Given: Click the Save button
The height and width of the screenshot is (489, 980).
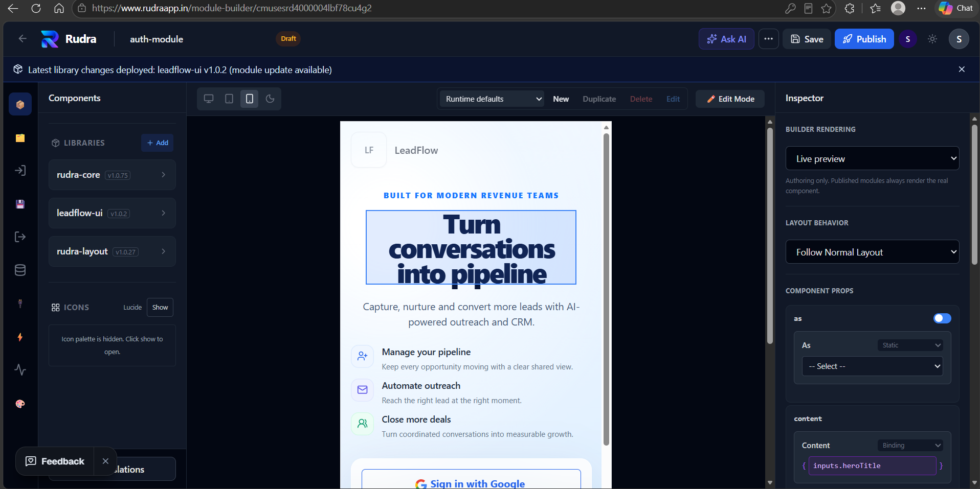Looking at the screenshot, I should tap(807, 39).
